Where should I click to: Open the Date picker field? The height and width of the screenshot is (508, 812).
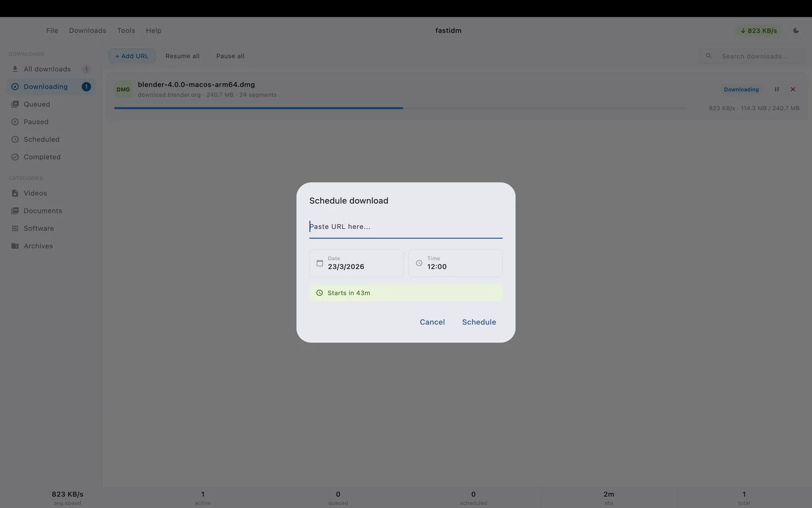point(356,263)
